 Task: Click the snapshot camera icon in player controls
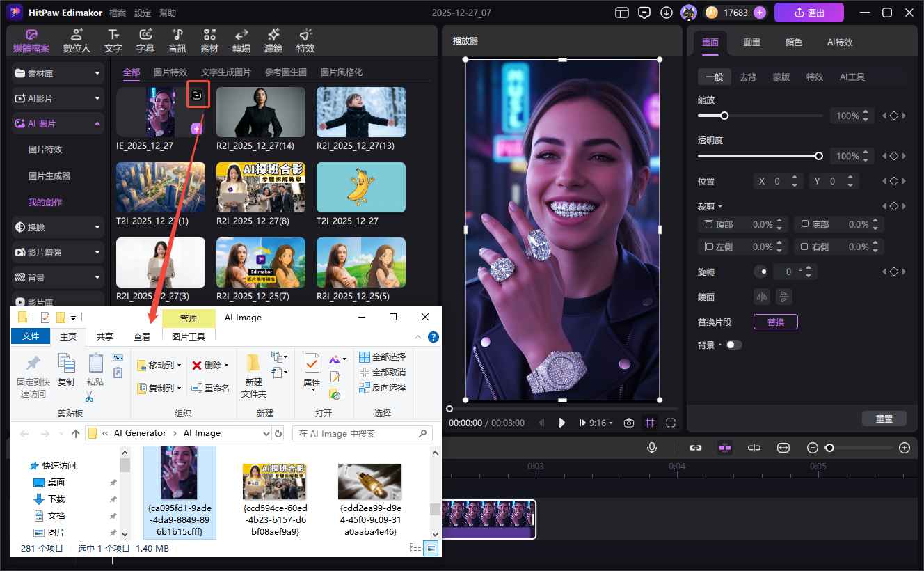pyautogui.click(x=628, y=423)
